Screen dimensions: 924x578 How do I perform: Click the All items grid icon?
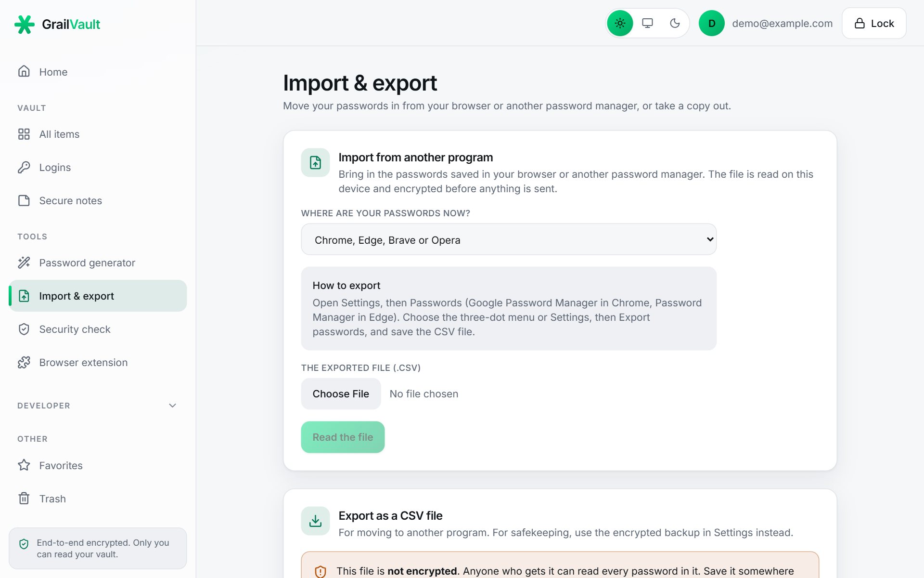[24, 134]
